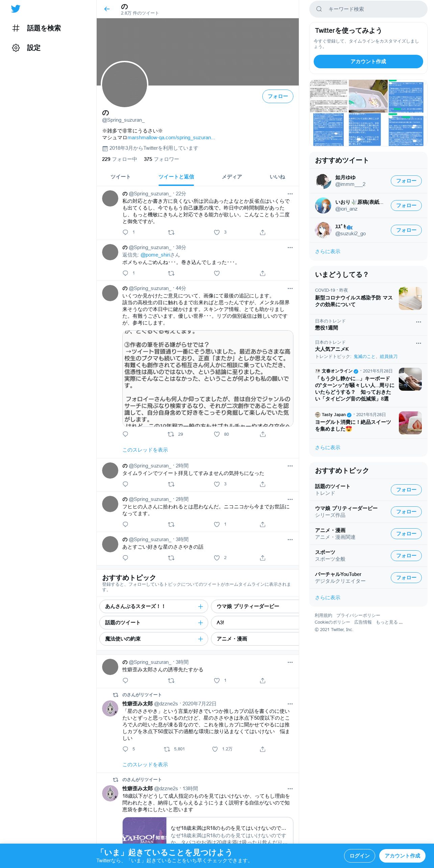Click the blue アカウント作成 sidebar button

point(368,62)
